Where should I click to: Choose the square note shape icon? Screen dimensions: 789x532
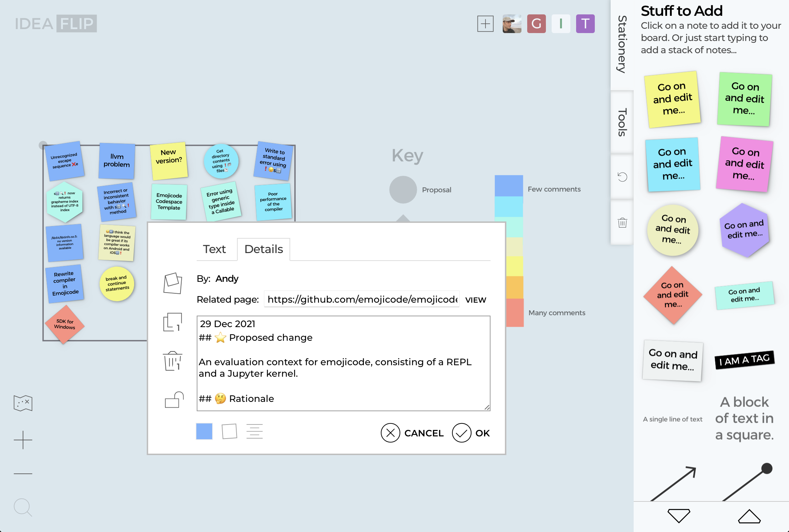point(229,431)
